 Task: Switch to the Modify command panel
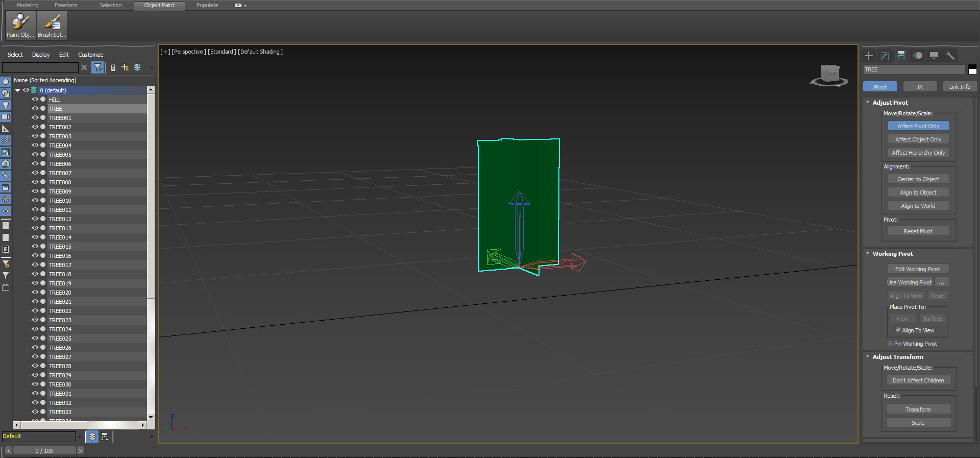[885, 56]
